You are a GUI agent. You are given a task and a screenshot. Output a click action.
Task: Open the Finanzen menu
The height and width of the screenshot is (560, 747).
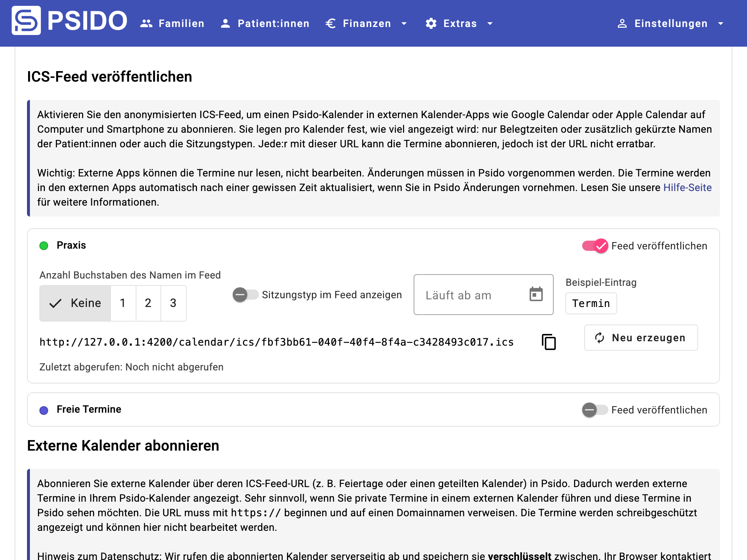tap(367, 24)
